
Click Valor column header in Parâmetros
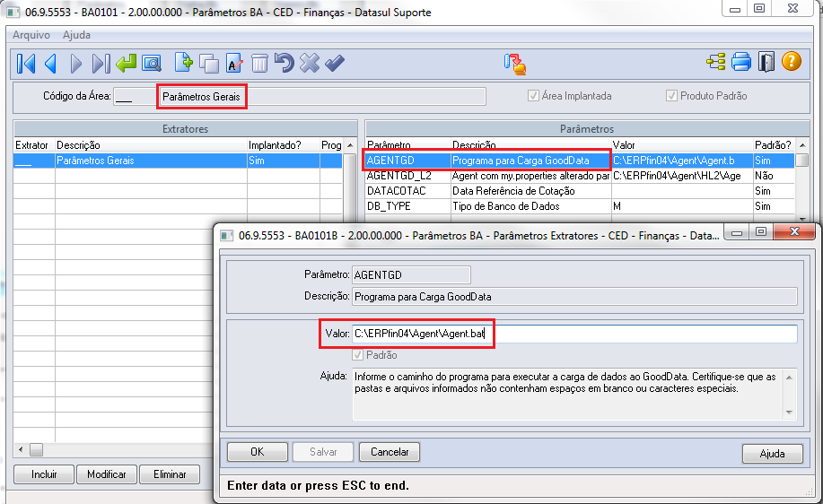(x=682, y=145)
